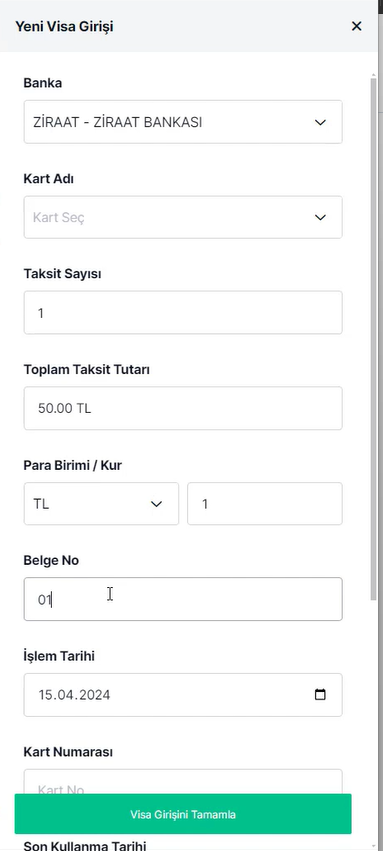Click the Yeni Visa Girişi panel title

point(64,26)
